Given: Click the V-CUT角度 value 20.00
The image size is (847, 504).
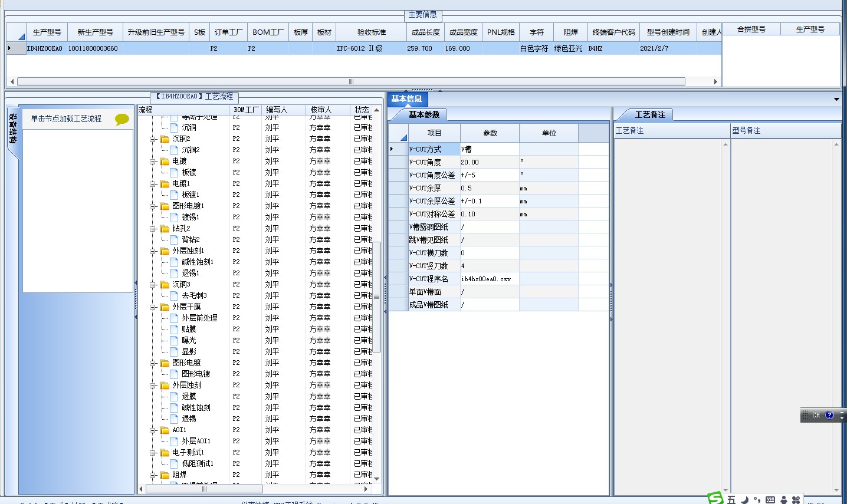Looking at the screenshot, I should [490, 162].
